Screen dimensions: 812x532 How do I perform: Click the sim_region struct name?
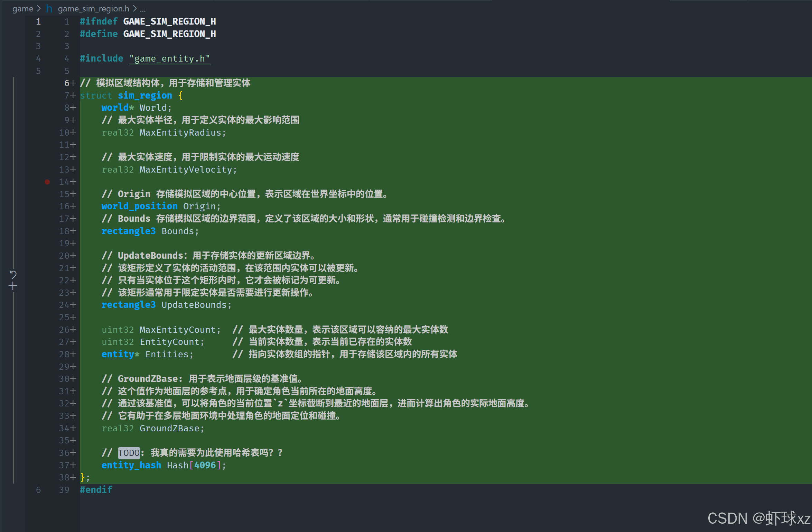145,95
